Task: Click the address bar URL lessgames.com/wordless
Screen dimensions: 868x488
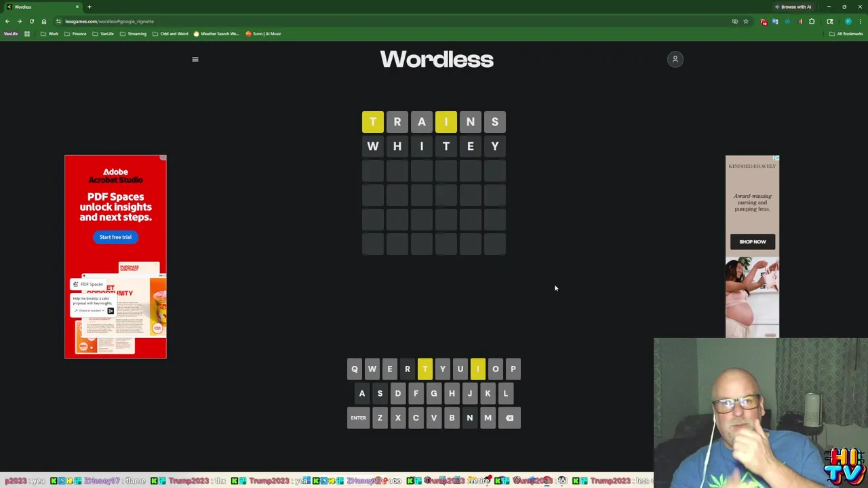Action: pyautogui.click(x=109, y=21)
